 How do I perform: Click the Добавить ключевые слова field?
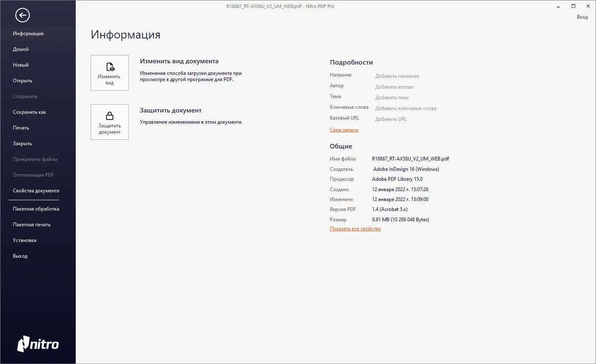(x=406, y=108)
